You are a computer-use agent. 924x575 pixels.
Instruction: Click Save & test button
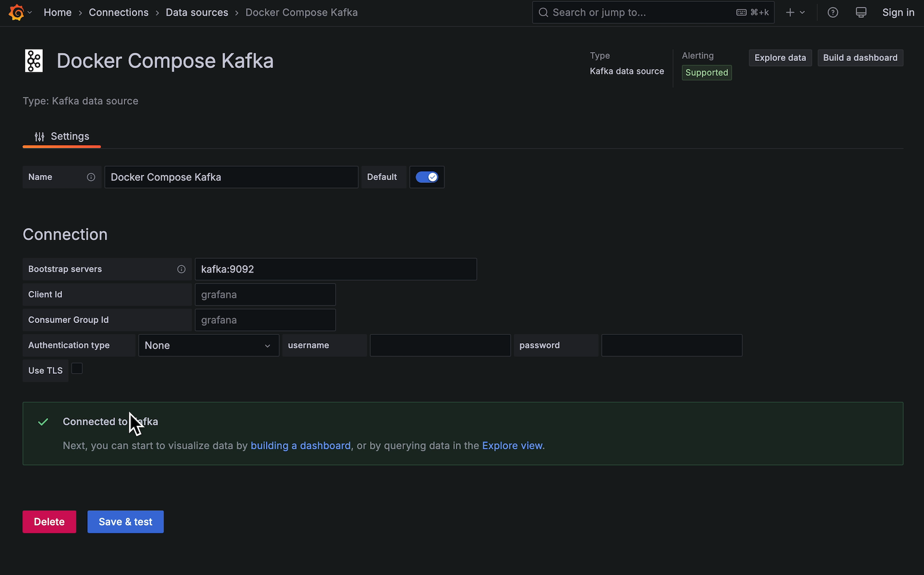tap(125, 522)
